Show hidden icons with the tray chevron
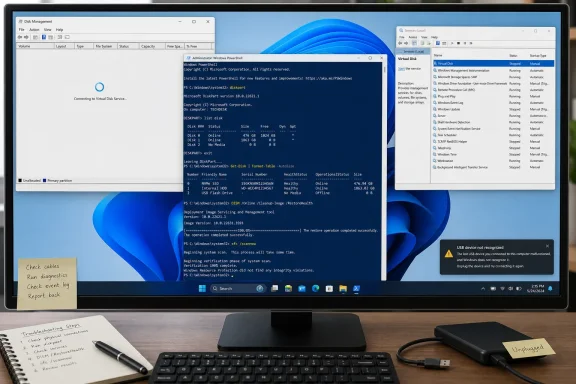 pos(483,289)
